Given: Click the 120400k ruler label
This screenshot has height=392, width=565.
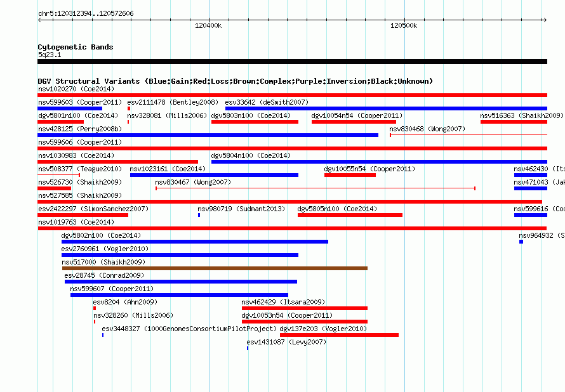Looking at the screenshot, I should [208, 25].
